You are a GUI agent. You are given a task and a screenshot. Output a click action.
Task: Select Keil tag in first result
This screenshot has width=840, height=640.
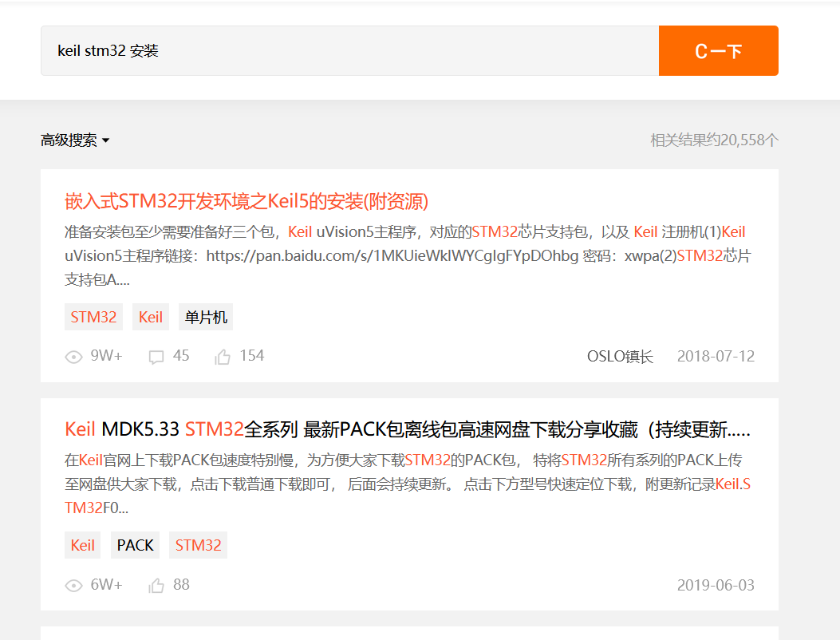(151, 318)
